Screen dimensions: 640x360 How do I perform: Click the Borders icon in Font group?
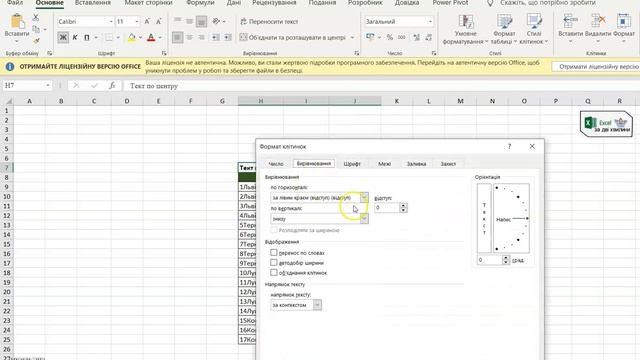(x=109, y=38)
